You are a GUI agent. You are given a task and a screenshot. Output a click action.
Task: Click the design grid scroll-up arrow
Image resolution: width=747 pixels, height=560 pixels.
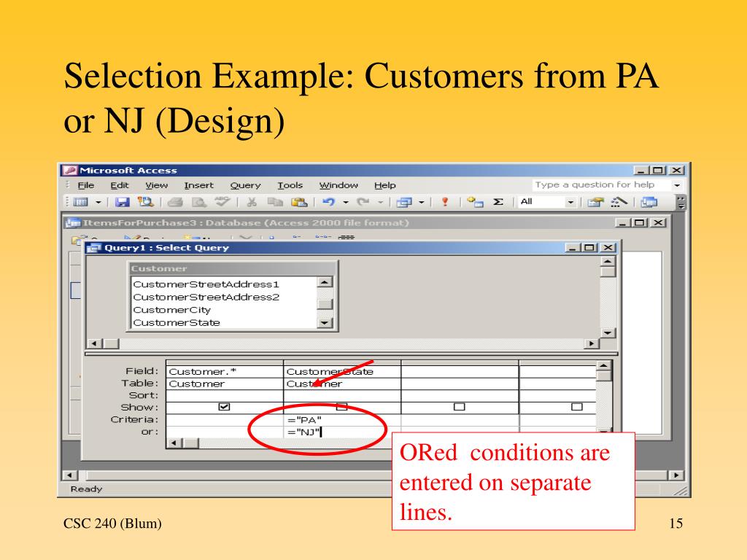click(603, 366)
